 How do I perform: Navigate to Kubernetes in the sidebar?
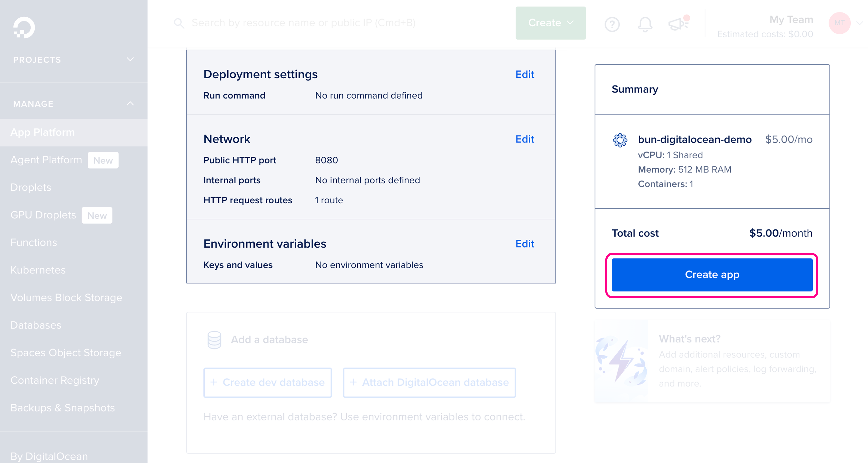(x=38, y=270)
